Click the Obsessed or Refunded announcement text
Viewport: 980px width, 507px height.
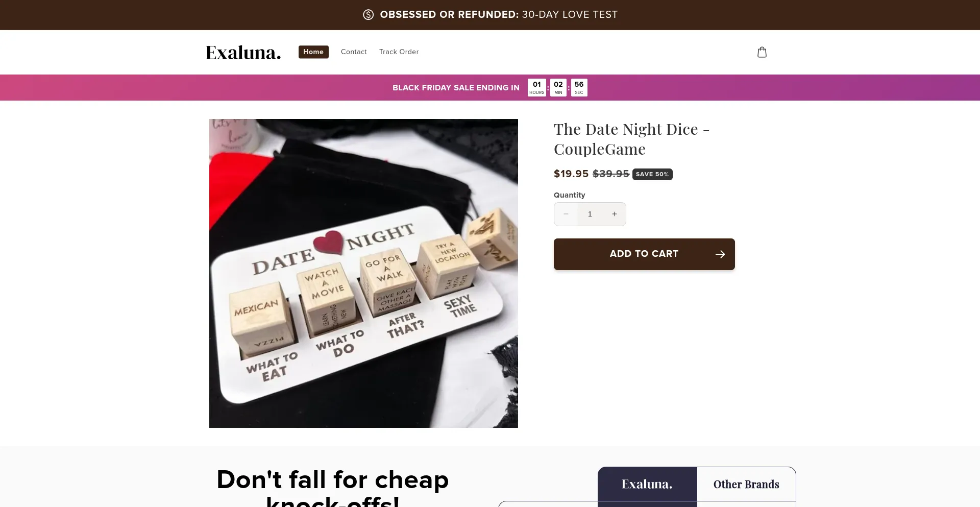499,15
